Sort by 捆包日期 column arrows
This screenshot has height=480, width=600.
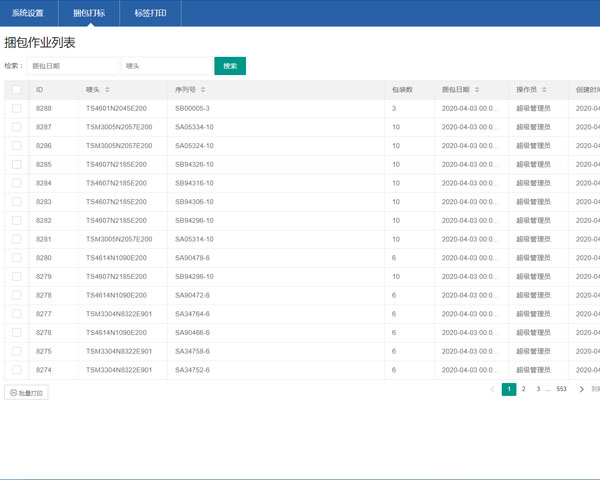tap(477, 90)
